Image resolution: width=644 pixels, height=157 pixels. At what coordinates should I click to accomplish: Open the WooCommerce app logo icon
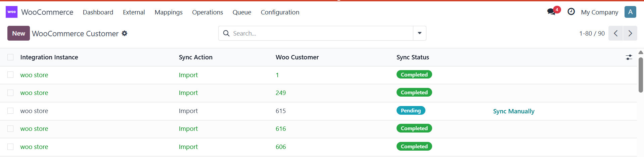12,12
